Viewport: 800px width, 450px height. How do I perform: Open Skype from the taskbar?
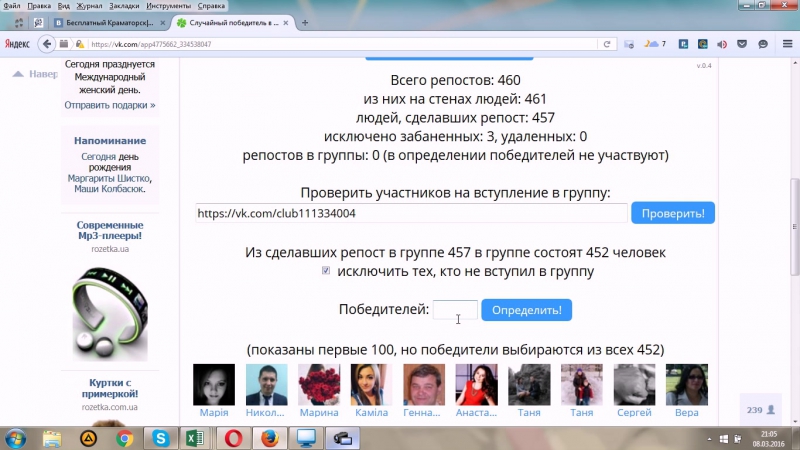[x=159, y=437]
